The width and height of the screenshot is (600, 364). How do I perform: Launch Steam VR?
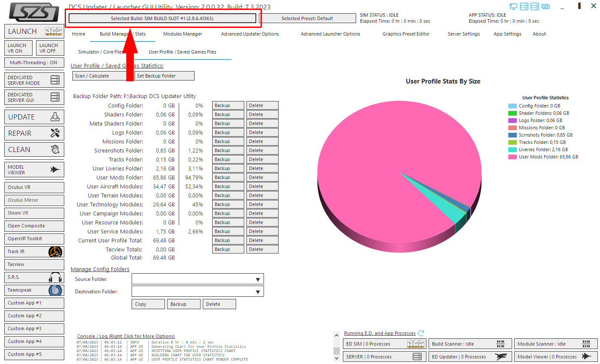point(34,213)
